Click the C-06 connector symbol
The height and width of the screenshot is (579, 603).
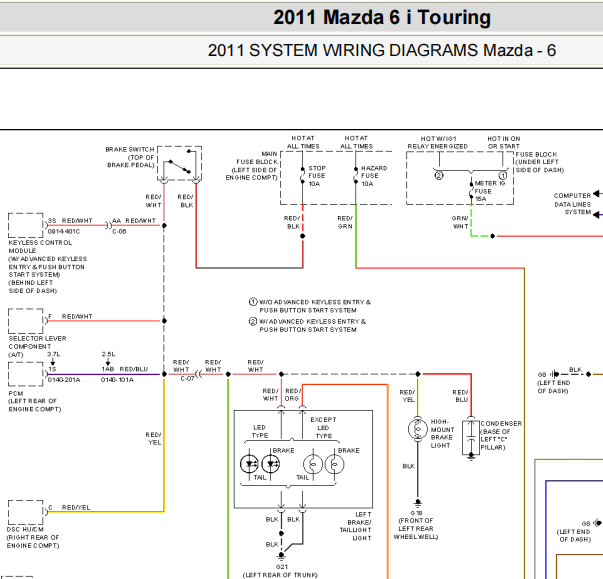109,225
